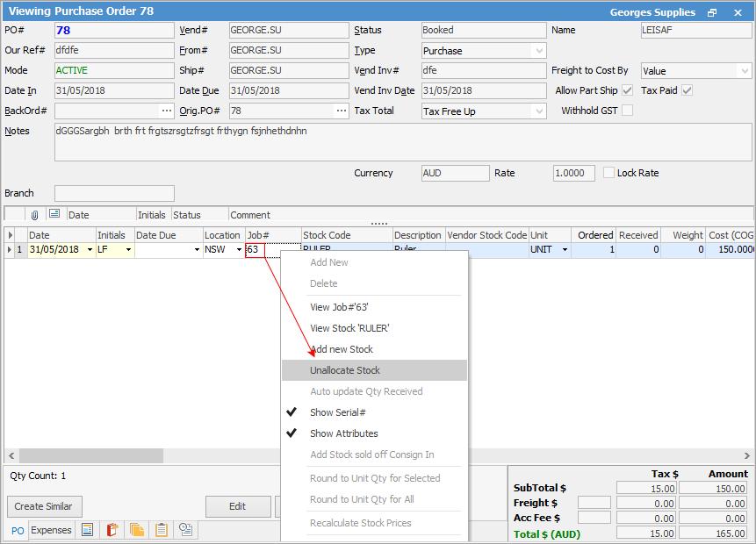Expand the Freight to Cost By dropdown

pos(744,71)
